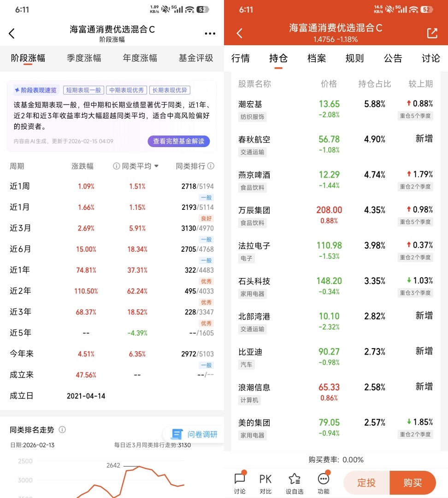The width and height of the screenshot is (448, 498).
Task: Switch to the 行情 tab
Action: [240, 59]
